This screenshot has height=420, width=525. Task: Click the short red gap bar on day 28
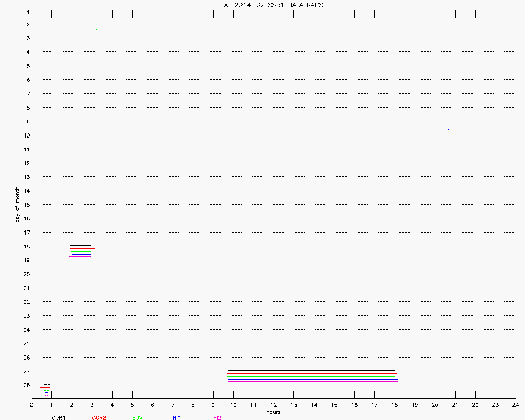45,387
